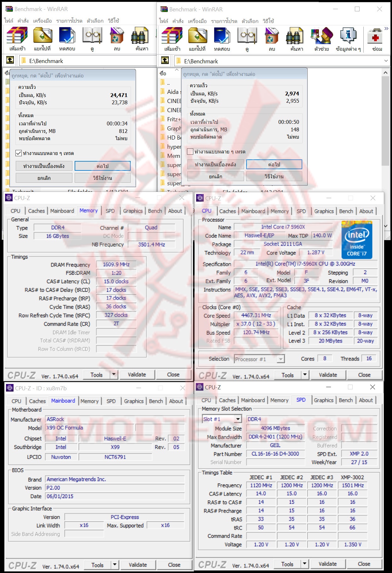Image resolution: width=392 pixels, height=573 pixels.
Task: Click Cancel button in left benchmark dialog
Action: pyautogui.click(x=44, y=178)
